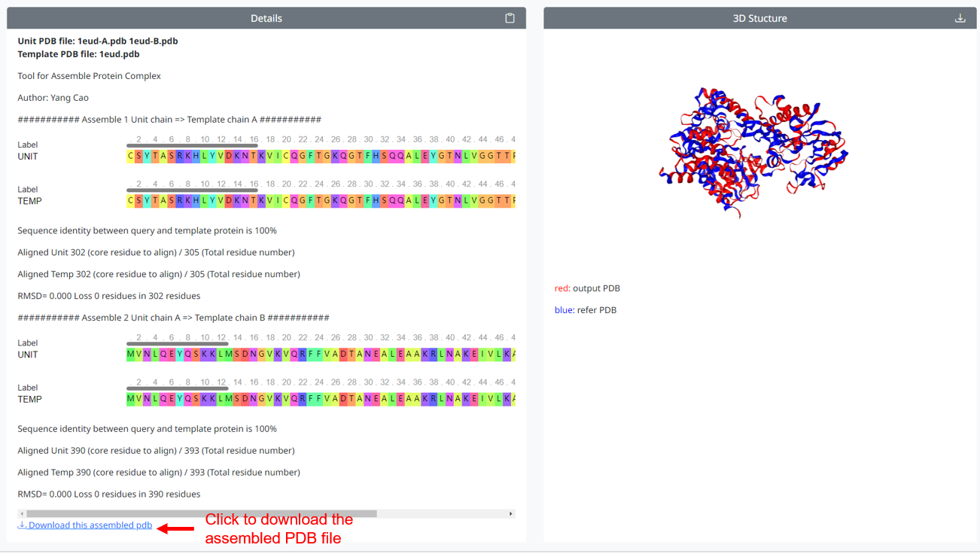Click gray range bar above Assemble 1 TEMP

click(x=192, y=190)
